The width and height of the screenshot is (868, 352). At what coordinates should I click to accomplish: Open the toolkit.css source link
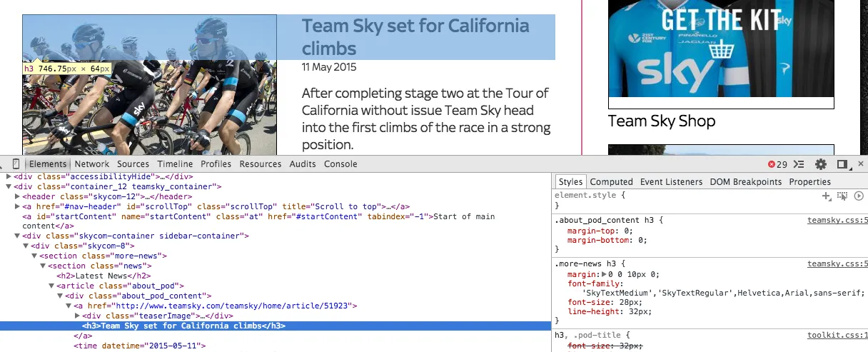(837, 335)
